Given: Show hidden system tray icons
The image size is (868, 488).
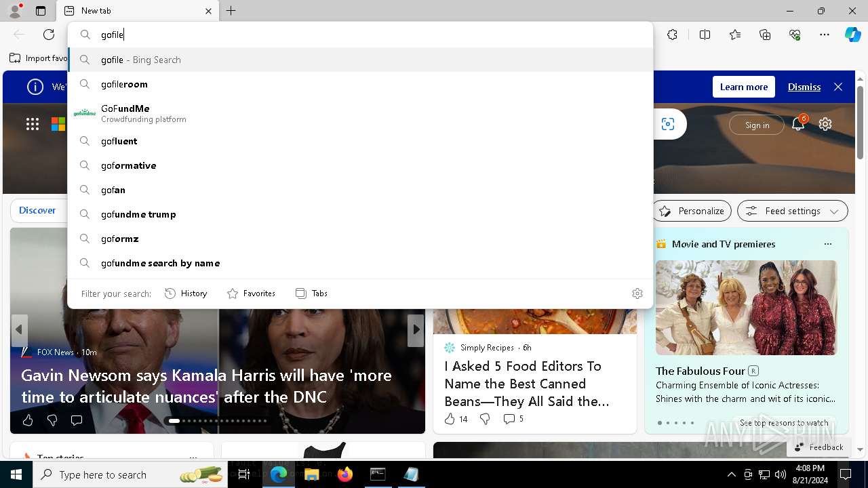Looking at the screenshot, I should coord(731,474).
